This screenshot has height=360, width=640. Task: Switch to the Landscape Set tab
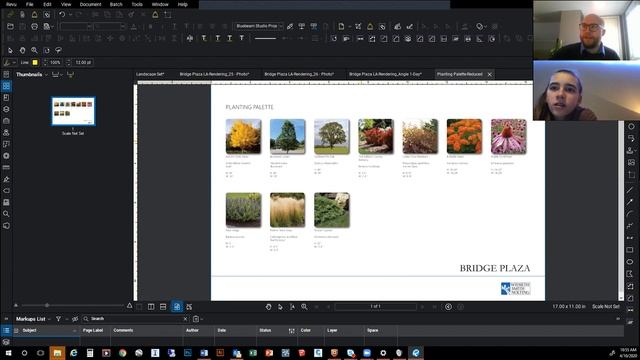[150, 74]
